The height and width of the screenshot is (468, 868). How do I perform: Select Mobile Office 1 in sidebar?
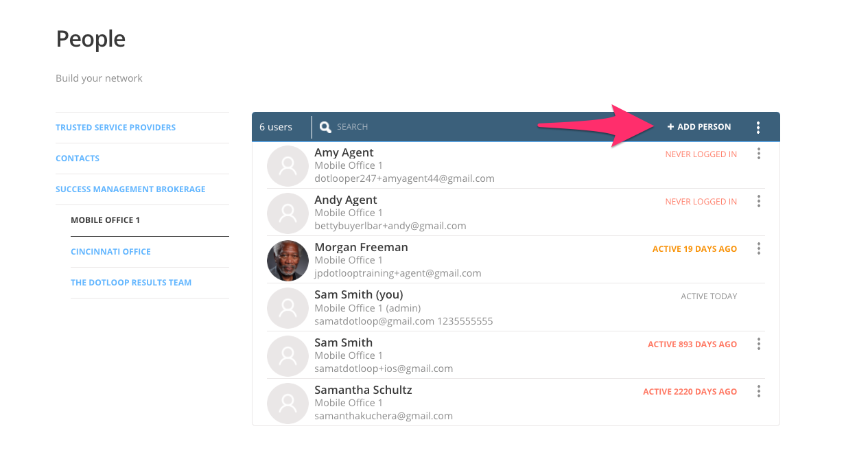click(105, 220)
